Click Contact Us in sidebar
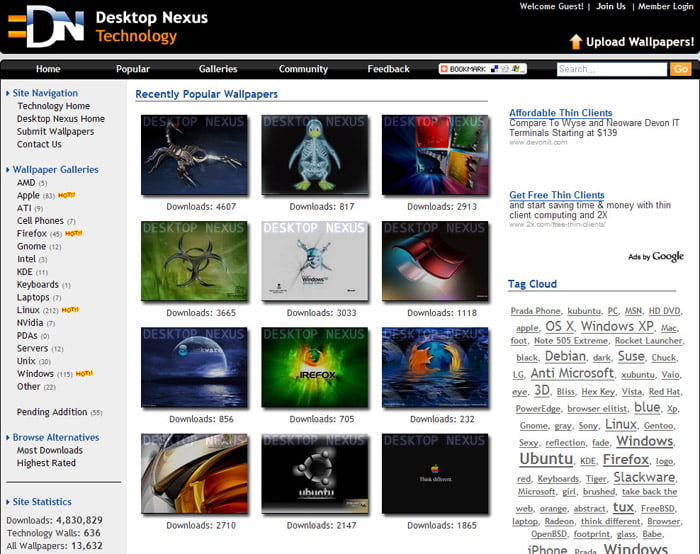700x554 pixels. (x=39, y=144)
